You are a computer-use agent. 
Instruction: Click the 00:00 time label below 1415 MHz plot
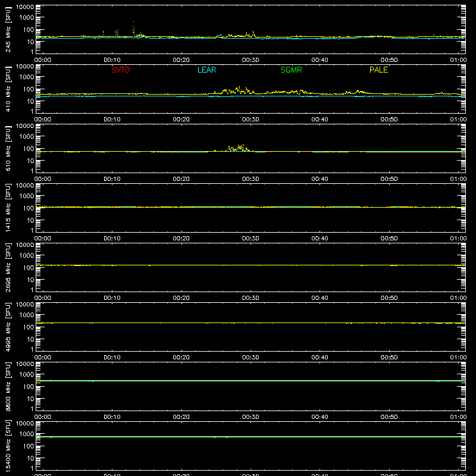click(x=43, y=239)
